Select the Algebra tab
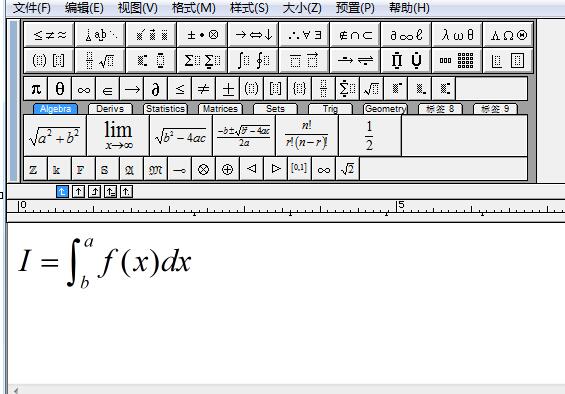 point(55,109)
